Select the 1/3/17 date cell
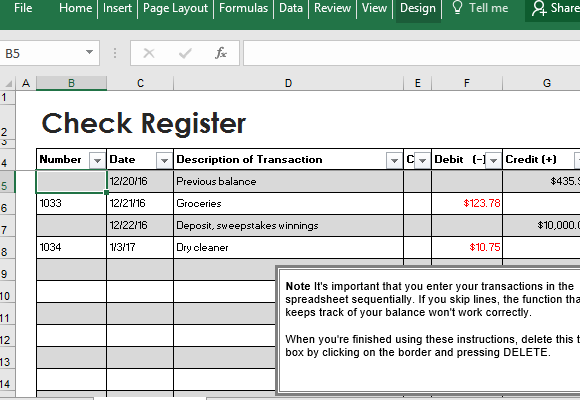The image size is (580, 400). click(x=140, y=247)
